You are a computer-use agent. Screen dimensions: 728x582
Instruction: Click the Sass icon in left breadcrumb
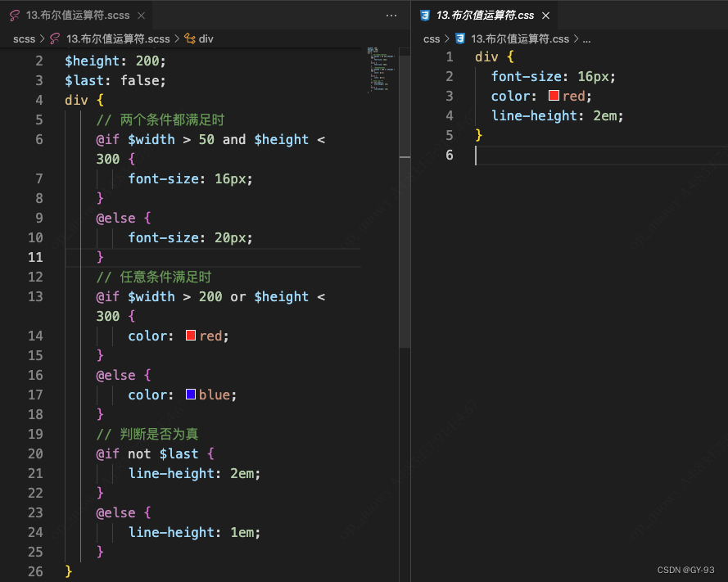tap(55, 38)
